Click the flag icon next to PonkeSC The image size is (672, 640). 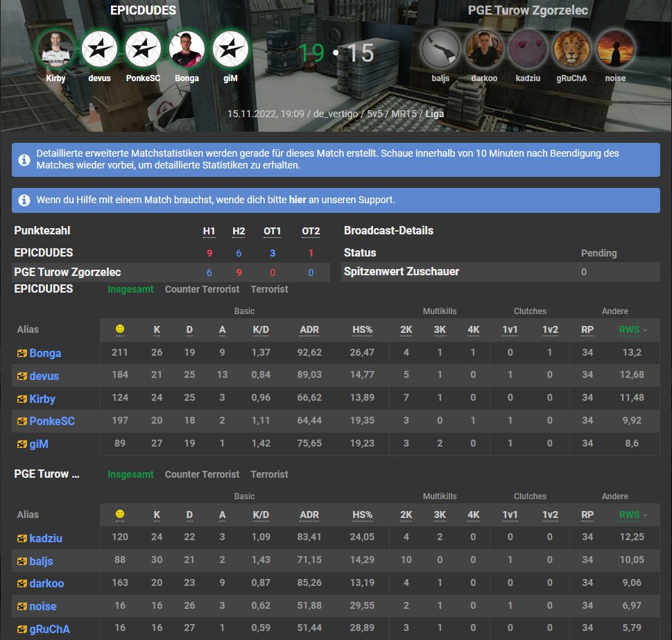[22, 422]
